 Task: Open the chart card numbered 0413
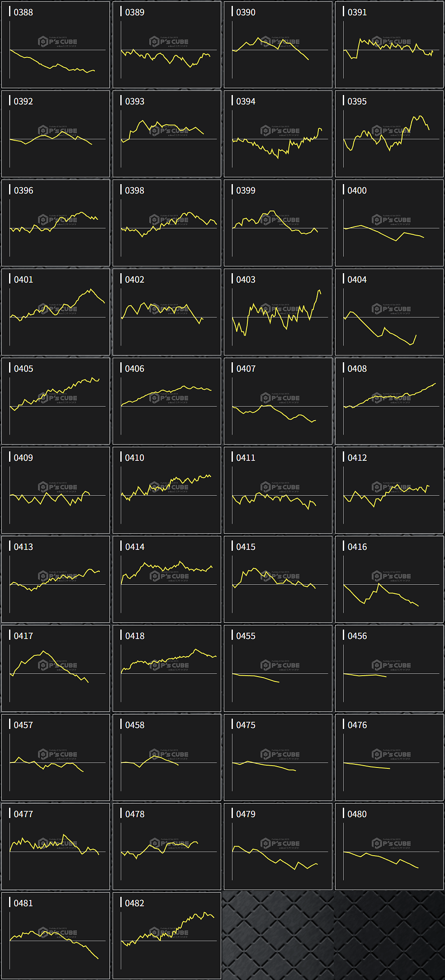coord(56,579)
